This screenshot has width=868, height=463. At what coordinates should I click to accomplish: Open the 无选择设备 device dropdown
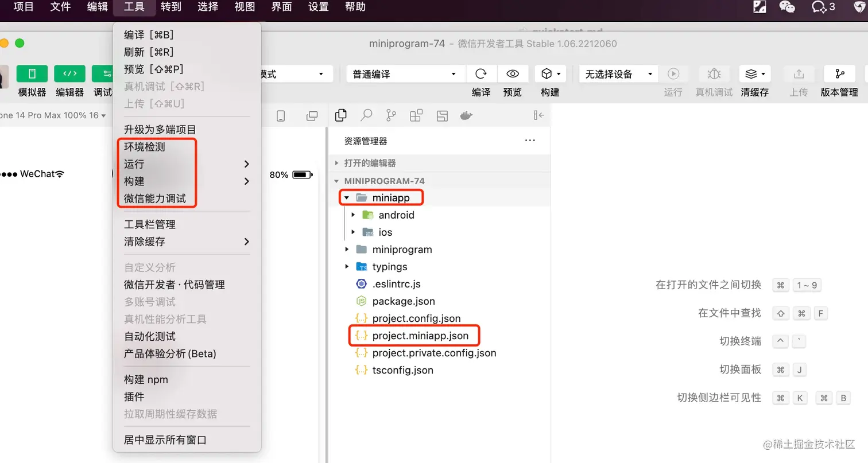618,74
